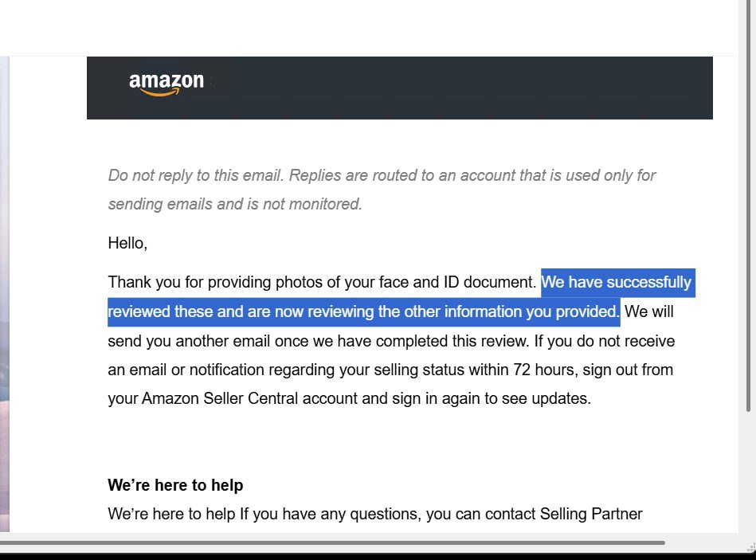Screen dimensions: 756x560
Task: Click the "Hello," greeting text
Action: pyautogui.click(x=127, y=243)
